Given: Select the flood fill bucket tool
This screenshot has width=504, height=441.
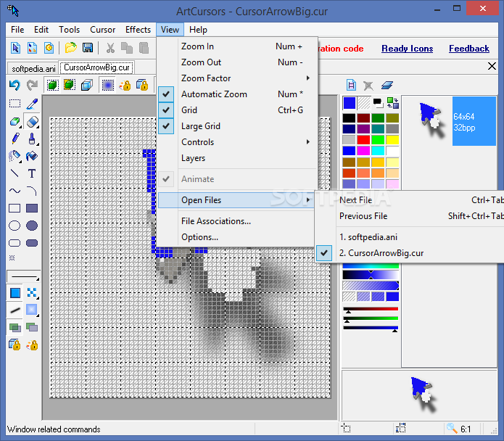Looking at the screenshot, I should click(32, 156).
